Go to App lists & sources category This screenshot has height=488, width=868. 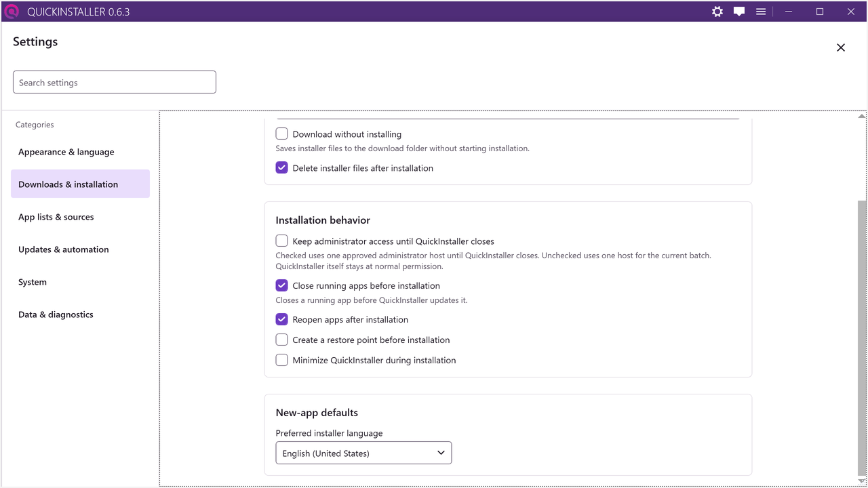coord(80,217)
